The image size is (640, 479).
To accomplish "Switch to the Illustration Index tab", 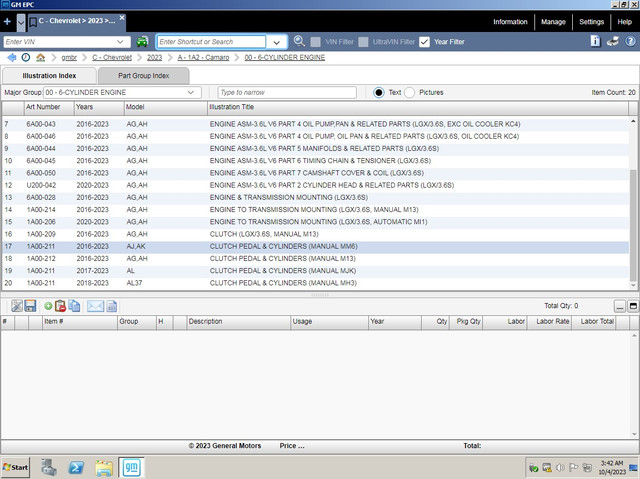I will (x=49, y=76).
